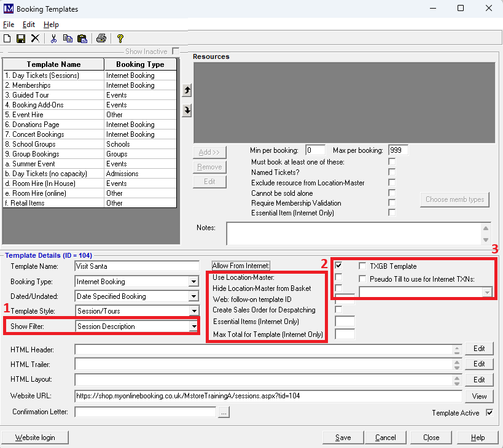Move resource up with the up arrow
The width and height of the screenshot is (503, 448).
tap(187, 91)
